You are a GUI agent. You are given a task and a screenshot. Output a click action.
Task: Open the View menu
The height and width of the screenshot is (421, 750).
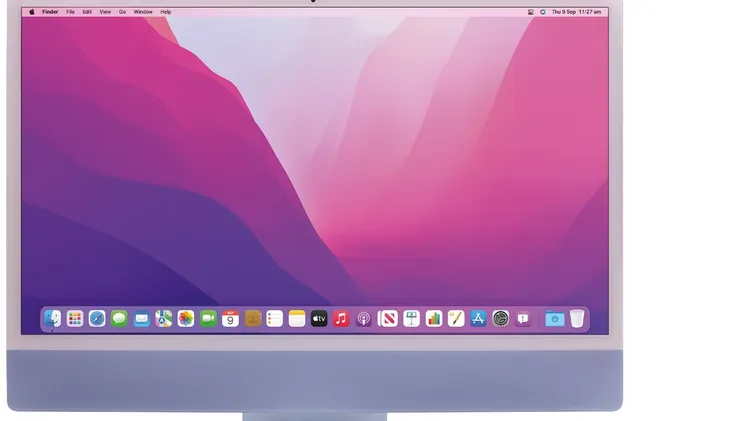click(105, 12)
